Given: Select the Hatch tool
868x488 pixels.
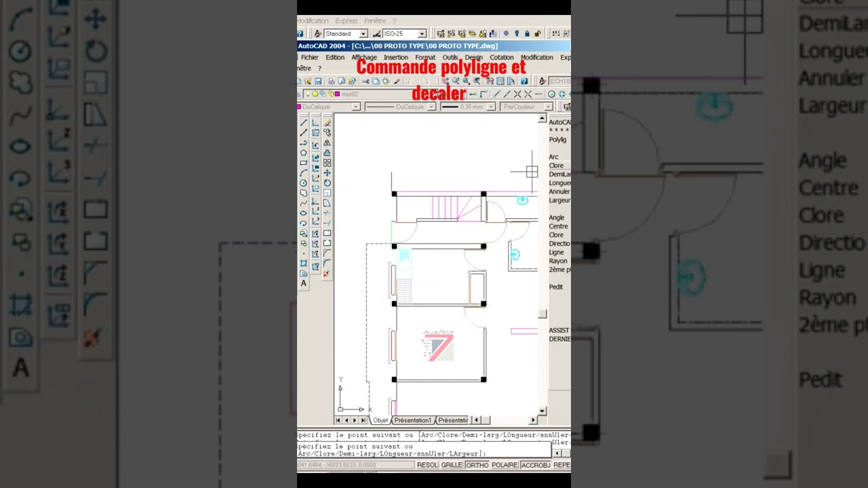Looking at the screenshot, I should [x=304, y=263].
